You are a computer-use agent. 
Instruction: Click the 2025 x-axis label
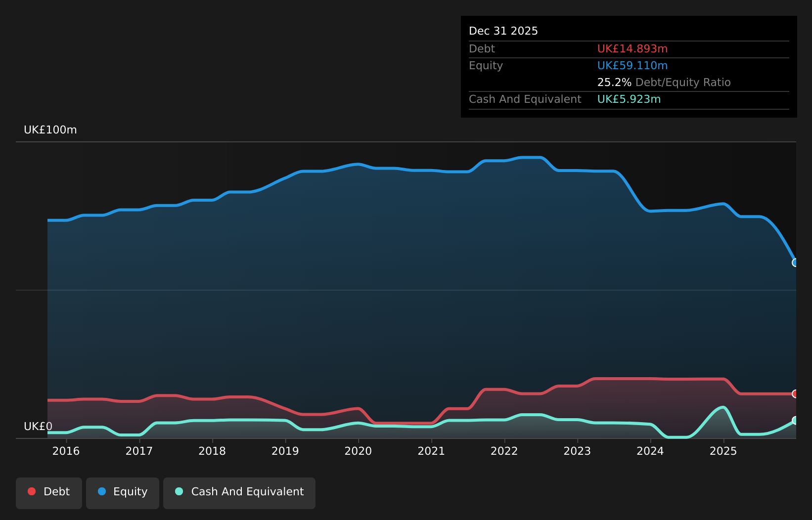[x=723, y=451]
